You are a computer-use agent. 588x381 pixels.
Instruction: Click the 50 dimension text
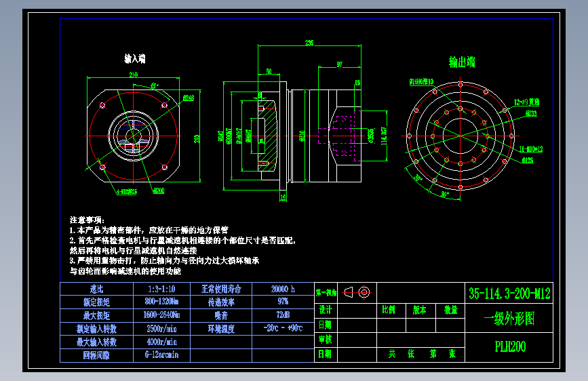269,71
